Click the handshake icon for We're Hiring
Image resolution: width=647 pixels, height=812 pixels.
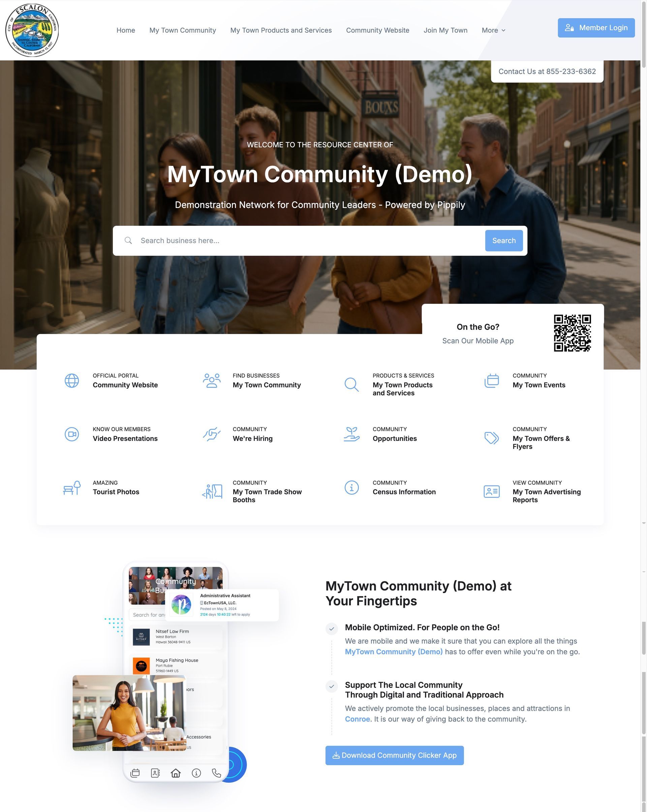(212, 434)
